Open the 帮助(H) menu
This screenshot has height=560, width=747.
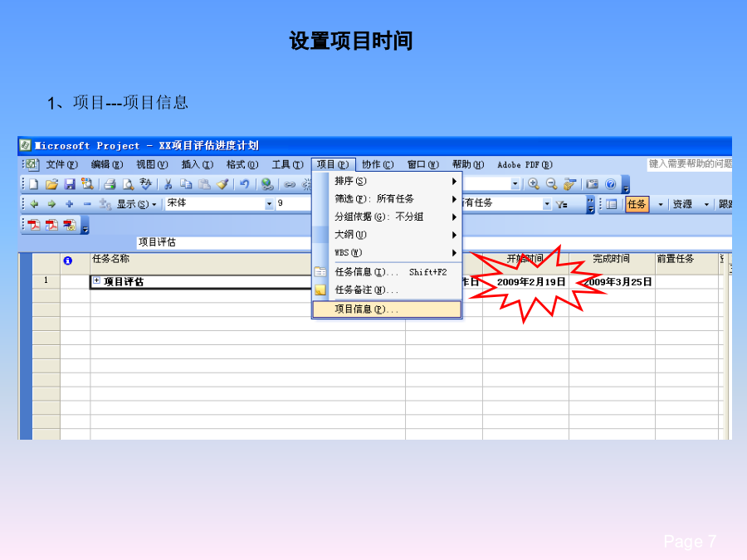pyautogui.click(x=468, y=165)
